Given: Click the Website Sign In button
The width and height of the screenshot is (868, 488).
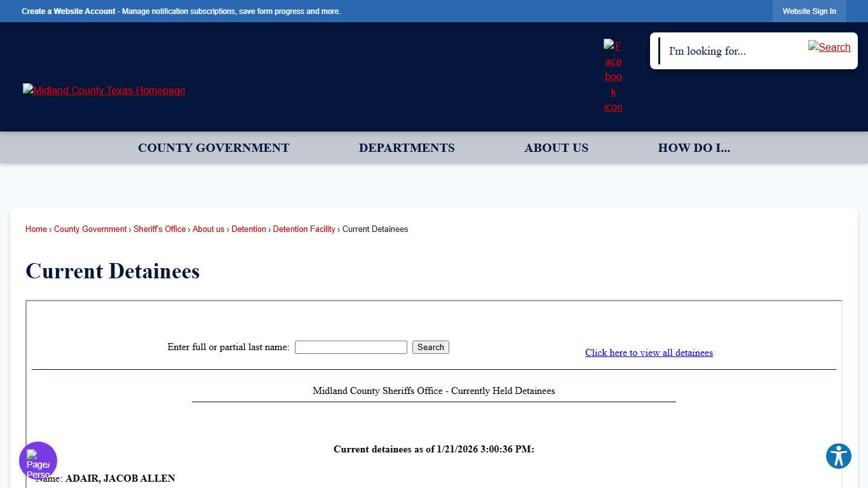Looking at the screenshot, I should coord(809,11).
